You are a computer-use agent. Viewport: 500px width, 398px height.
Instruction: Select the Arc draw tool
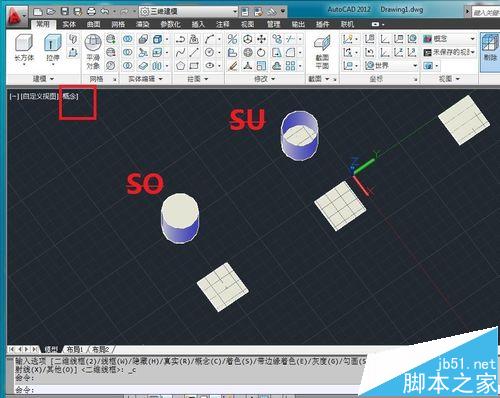(x=209, y=39)
